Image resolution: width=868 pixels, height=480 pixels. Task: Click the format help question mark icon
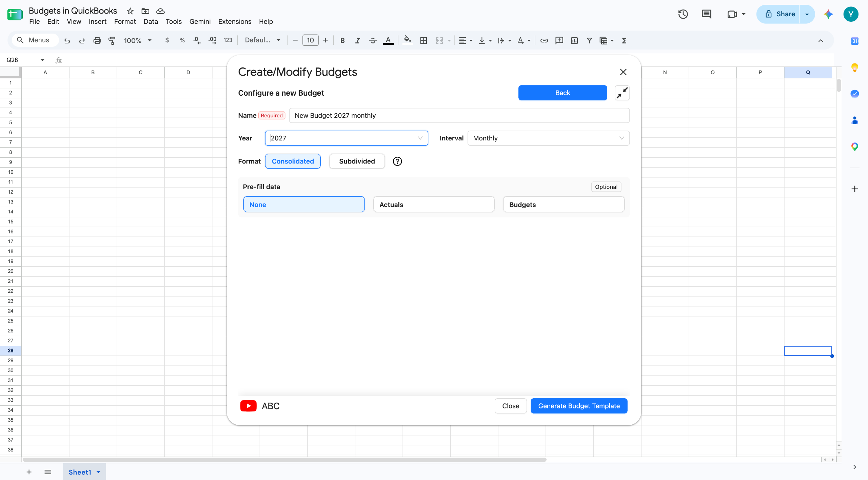click(x=397, y=161)
